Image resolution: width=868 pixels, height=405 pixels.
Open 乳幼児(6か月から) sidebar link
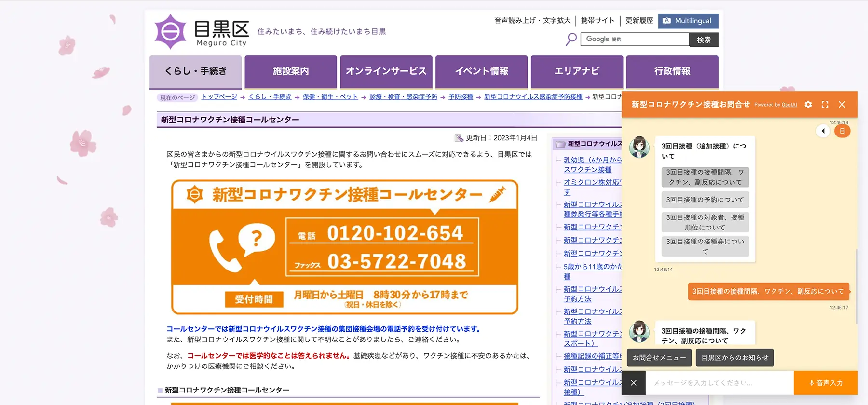click(593, 165)
